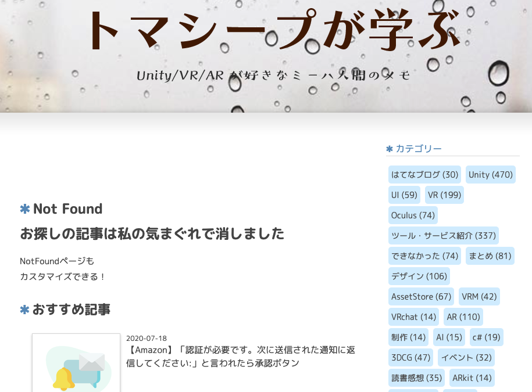
Task: Open the Unity (470) category tag
Action: click(491, 174)
